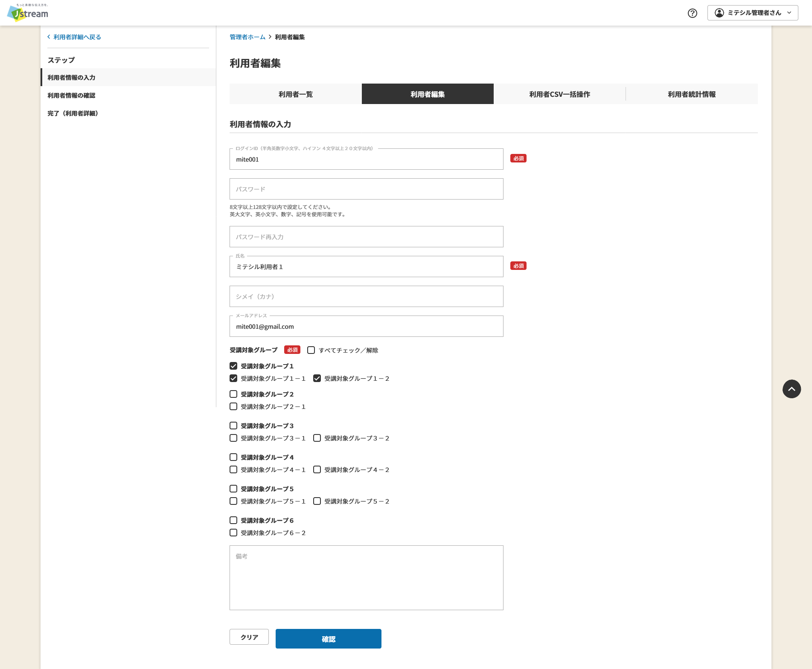The image size is (812, 669).
Task: Click the Jstream logo
Action: pyautogui.click(x=28, y=12)
